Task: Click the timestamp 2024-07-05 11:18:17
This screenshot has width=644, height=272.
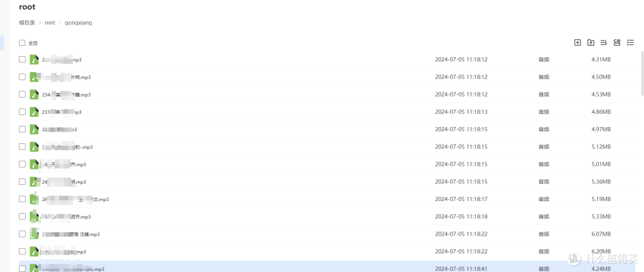Action: coord(461,199)
